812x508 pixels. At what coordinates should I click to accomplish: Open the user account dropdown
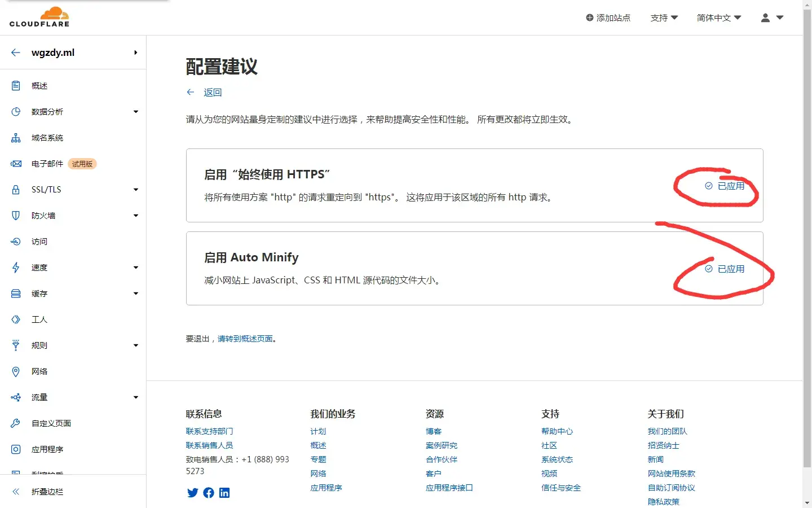click(772, 17)
